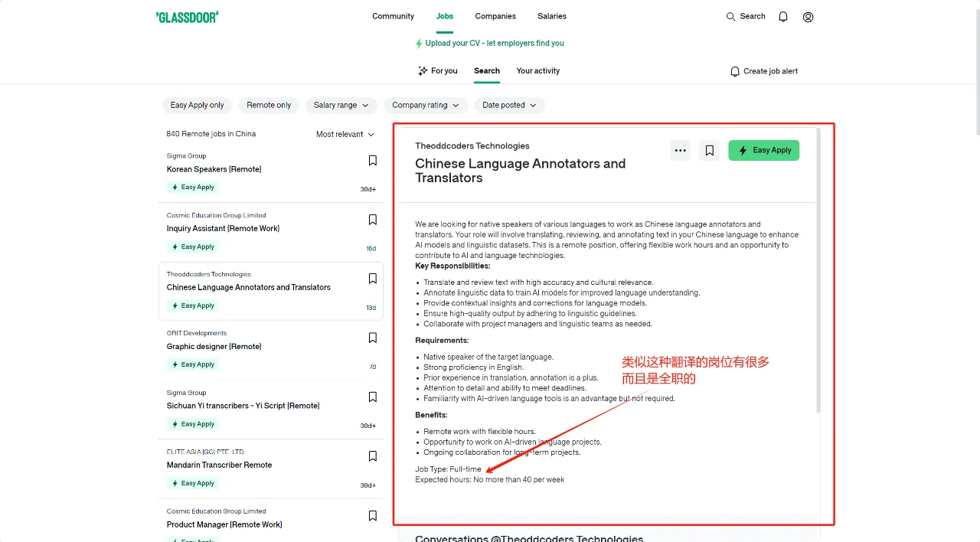
Task: Bookmark the Korean Speakers job
Action: (373, 161)
